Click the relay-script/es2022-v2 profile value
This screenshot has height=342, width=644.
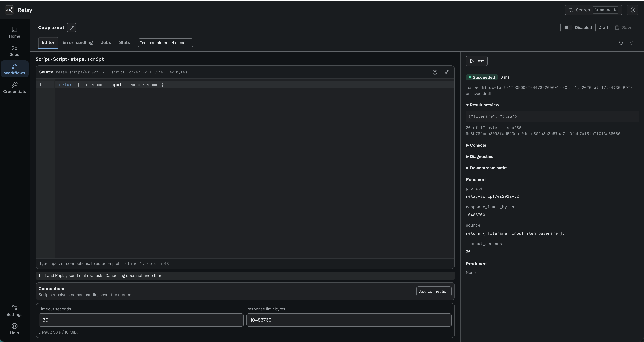492,196
